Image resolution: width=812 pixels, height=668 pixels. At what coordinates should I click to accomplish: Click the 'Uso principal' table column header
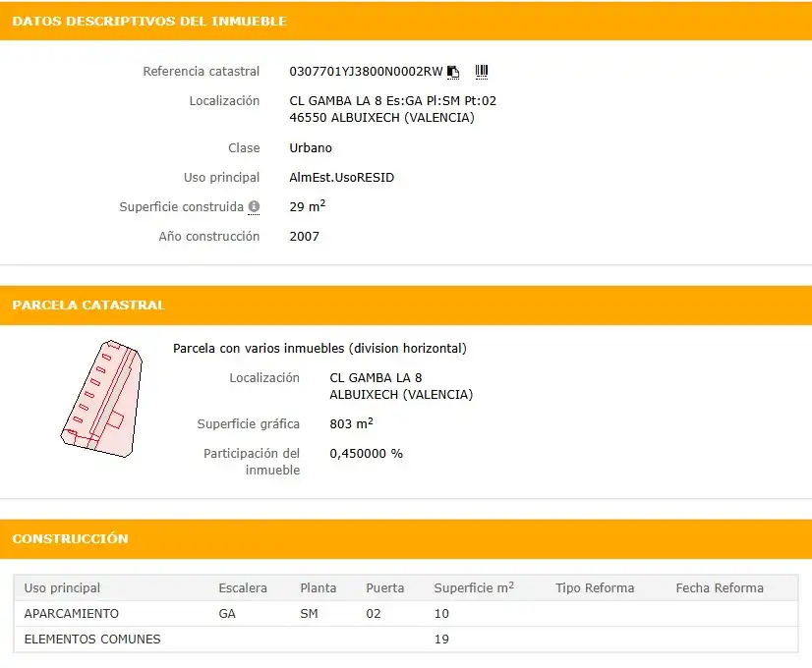[x=62, y=588]
